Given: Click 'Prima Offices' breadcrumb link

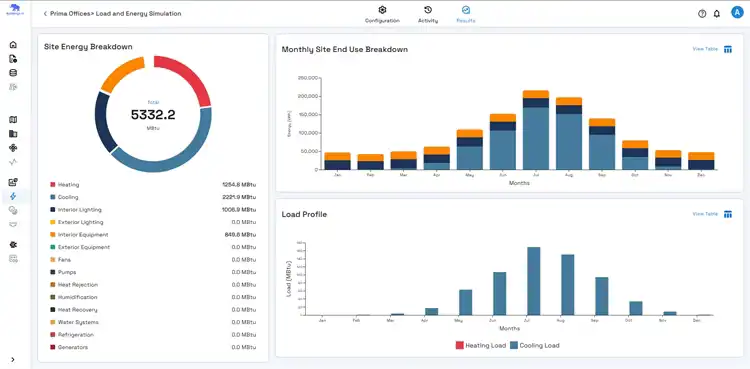Looking at the screenshot, I should click(x=70, y=14).
